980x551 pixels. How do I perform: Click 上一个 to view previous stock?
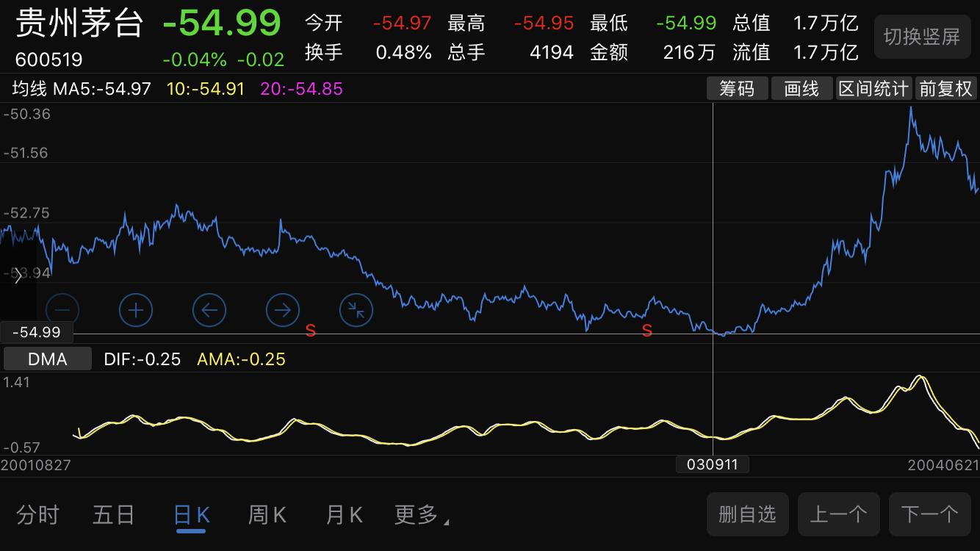coord(838,514)
